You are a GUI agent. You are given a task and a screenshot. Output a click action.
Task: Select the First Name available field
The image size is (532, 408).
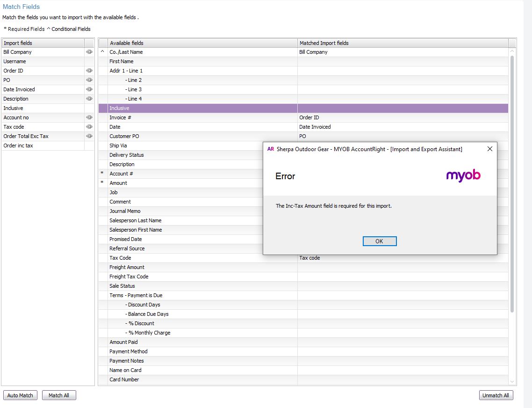202,61
